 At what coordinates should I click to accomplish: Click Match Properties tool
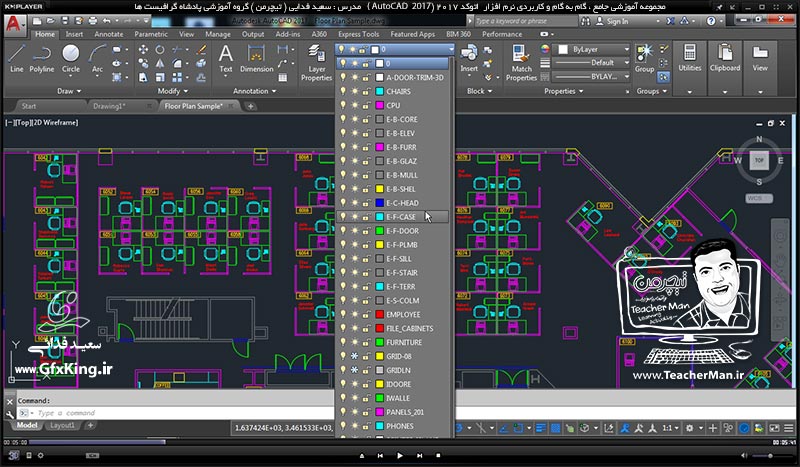click(521, 63)
